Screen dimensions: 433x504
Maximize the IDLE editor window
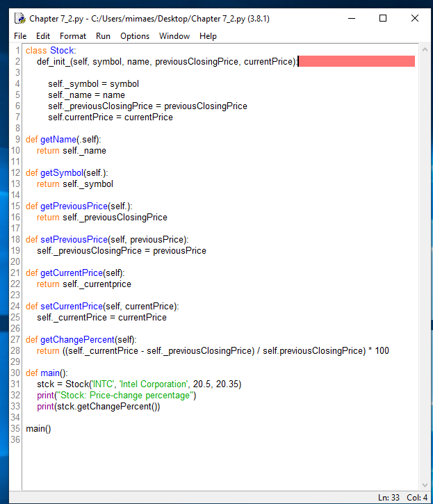coord(383,18)
